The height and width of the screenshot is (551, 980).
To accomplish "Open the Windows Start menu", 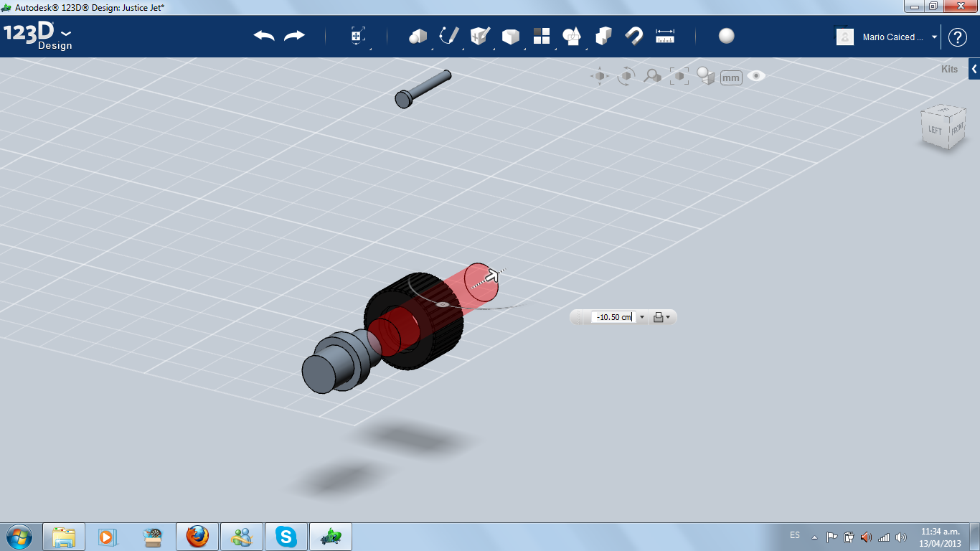I will pyautogui.click(x=19, y=536).
